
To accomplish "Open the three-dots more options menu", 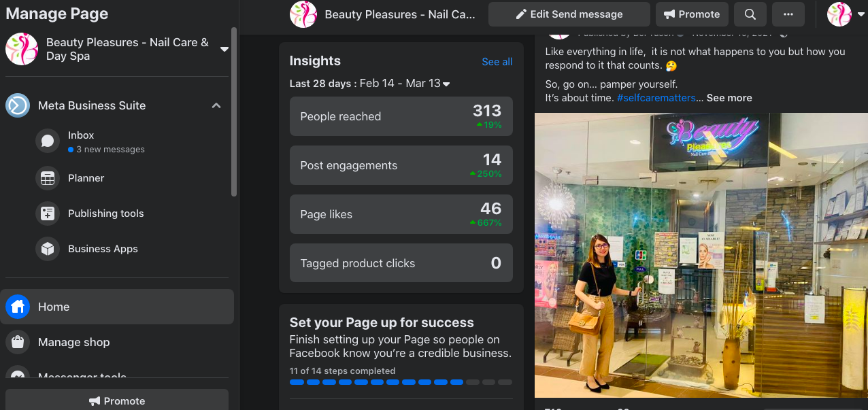I will [788, 14].
